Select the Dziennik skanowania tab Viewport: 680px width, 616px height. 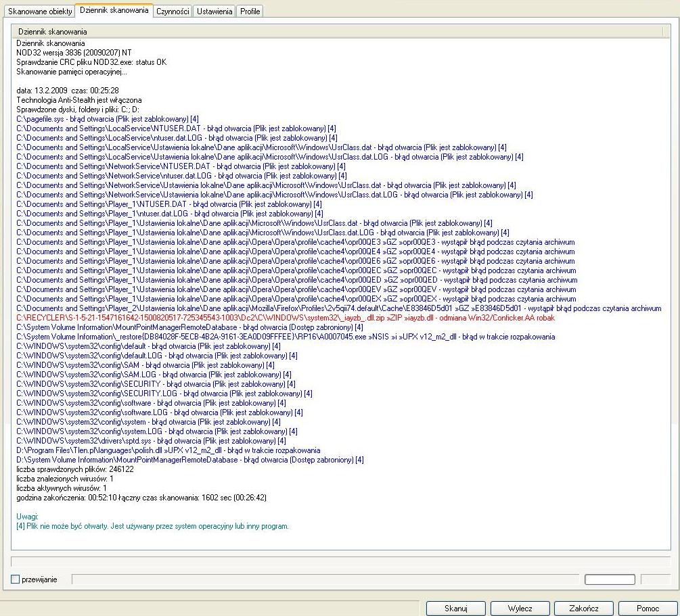(x=114, y=10)
